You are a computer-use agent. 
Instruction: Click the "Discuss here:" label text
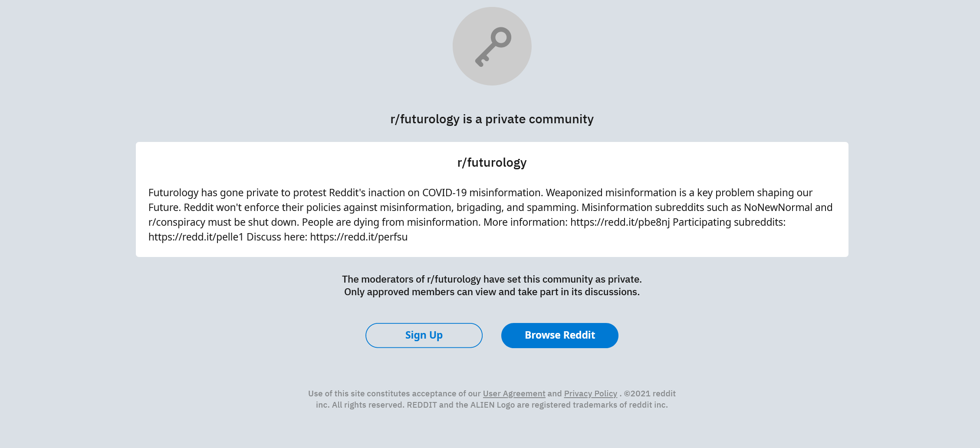tap(277, 237)
